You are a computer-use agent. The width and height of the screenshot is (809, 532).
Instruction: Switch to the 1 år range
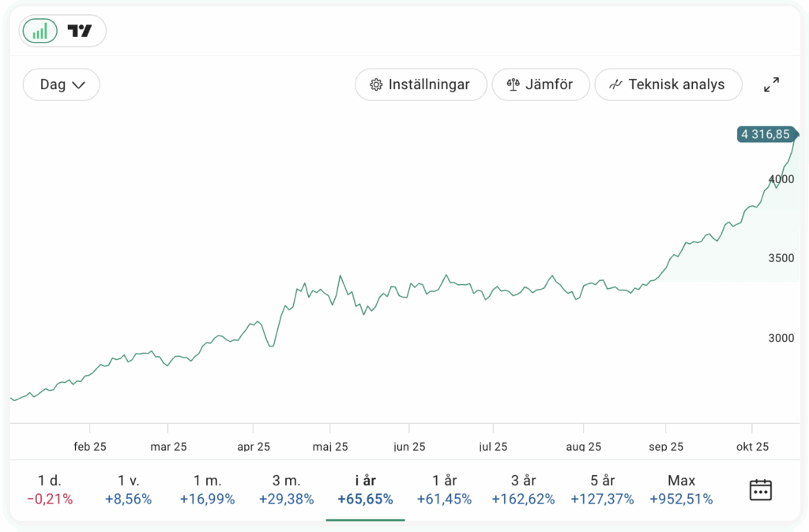point(444,489)
